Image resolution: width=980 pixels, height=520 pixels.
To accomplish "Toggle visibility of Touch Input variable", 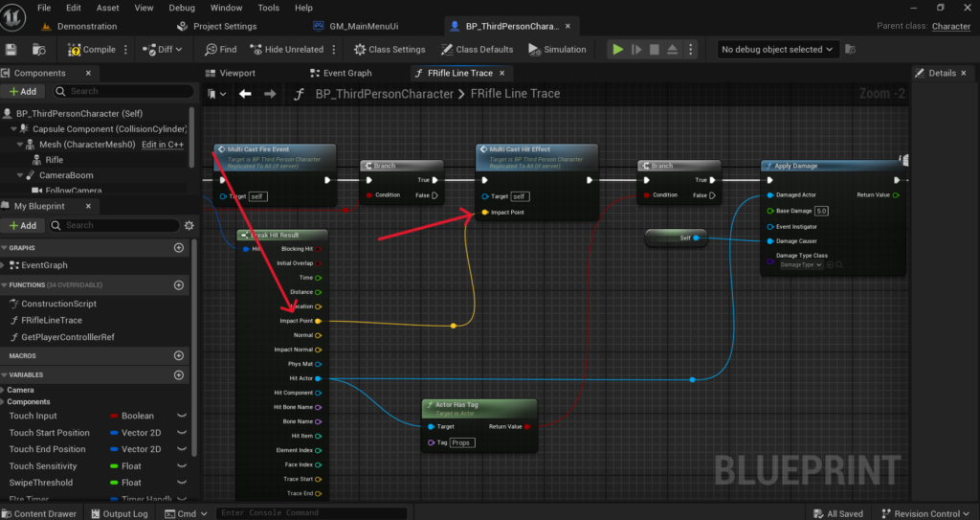I will 182,416.
